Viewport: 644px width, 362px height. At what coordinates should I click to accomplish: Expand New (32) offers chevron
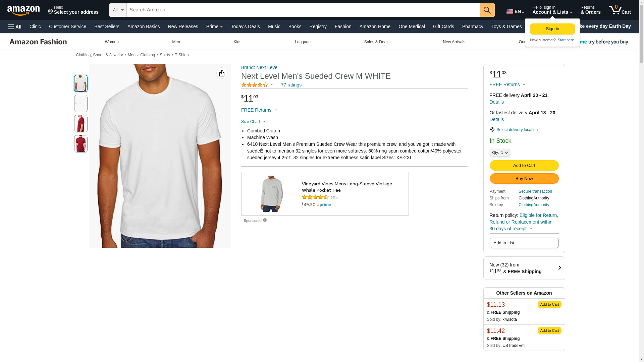click(x=559, y=268)
